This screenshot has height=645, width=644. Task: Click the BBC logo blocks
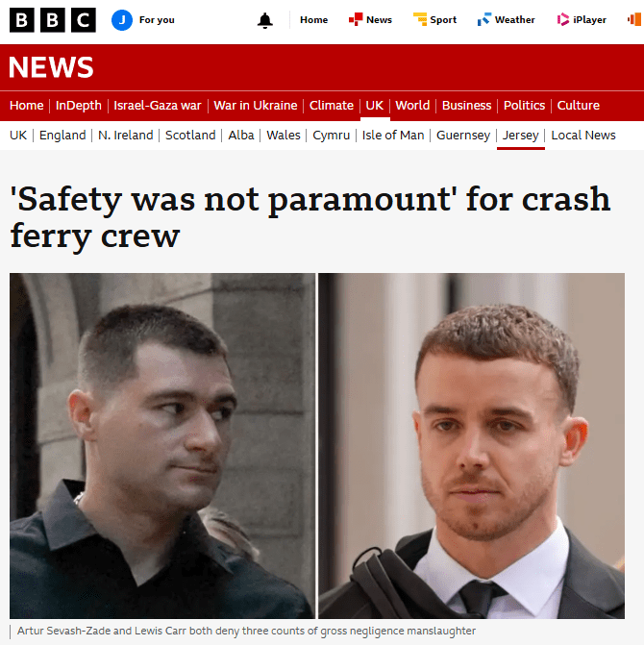pos(53,20)
